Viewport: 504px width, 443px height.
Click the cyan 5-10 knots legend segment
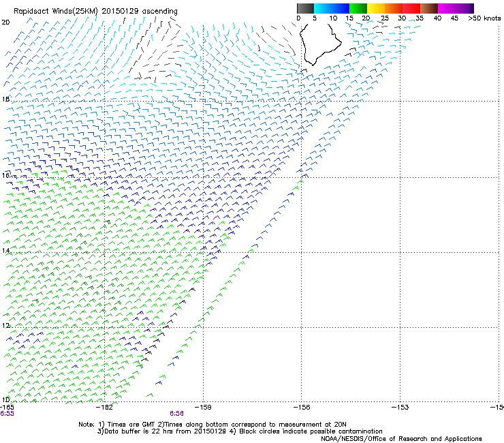[x=323, y=8]
